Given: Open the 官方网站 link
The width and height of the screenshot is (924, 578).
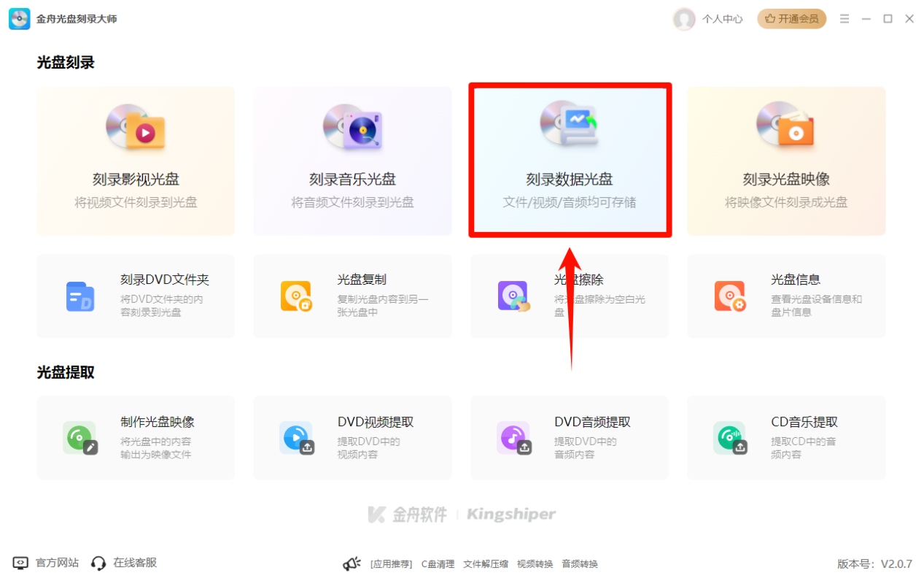Looking at the screenshot, I should [57, 563].
